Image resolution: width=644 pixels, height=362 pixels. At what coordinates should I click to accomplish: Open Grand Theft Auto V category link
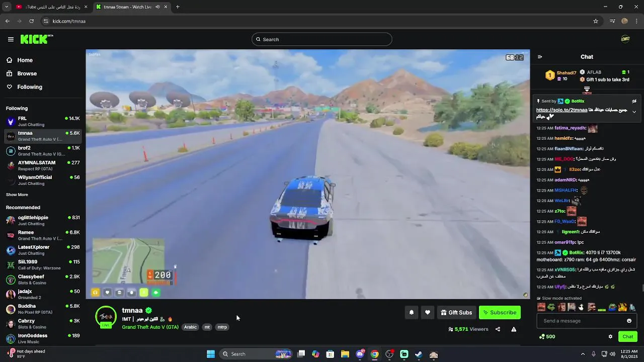point(150,327)
